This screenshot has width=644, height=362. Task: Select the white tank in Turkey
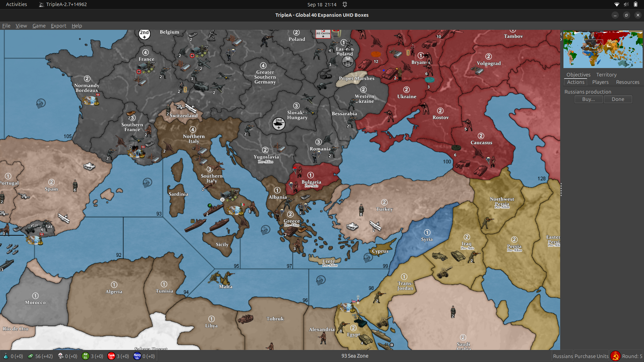(x=352, y=226)
